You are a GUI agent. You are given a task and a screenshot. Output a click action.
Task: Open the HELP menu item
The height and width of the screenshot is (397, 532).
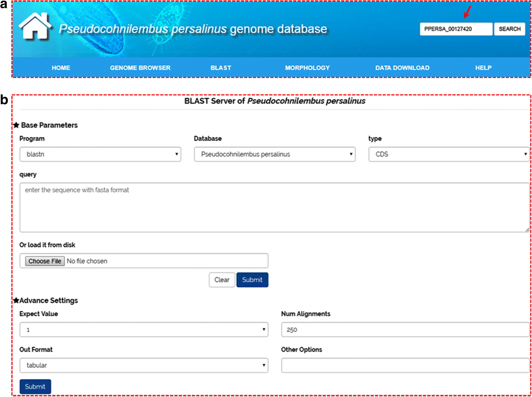point(483,68)
